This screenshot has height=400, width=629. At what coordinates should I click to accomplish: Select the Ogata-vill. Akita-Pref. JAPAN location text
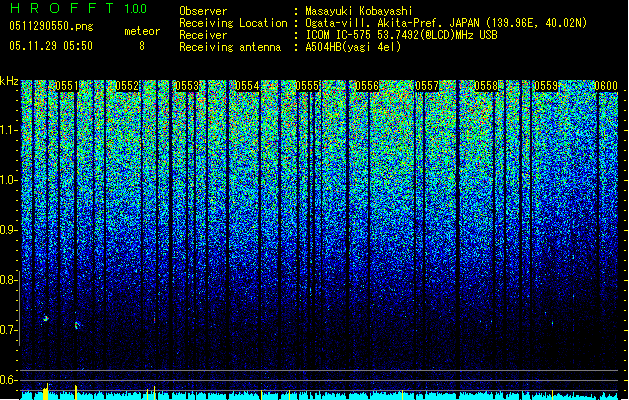(x=446, y=23)
